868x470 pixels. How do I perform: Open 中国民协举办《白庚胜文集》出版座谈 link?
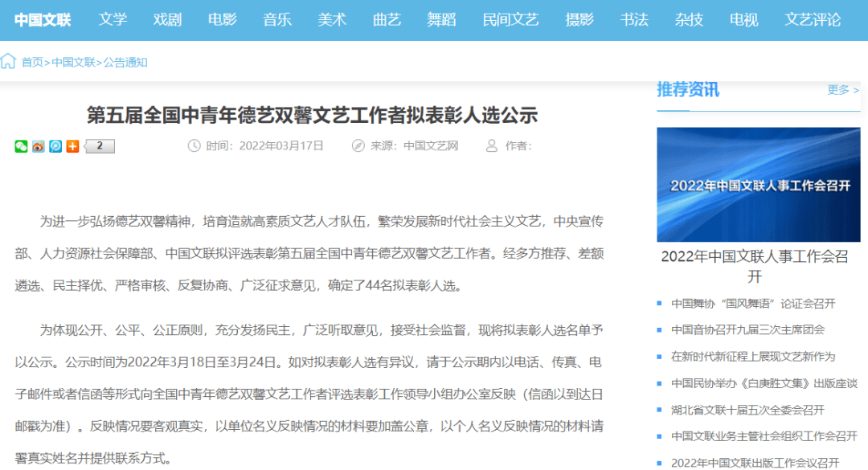click(764, 383)
